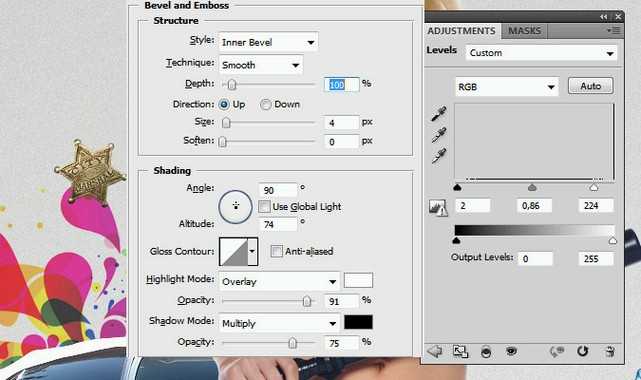
Task: Enable the Anti-aliased checkbox
Action: [277, 251]
